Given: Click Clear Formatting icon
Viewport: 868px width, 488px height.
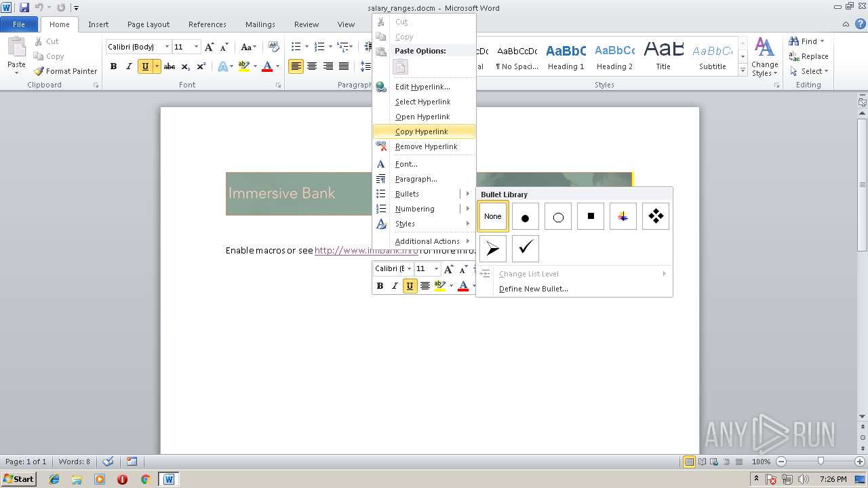Looking at the screenshot, I should (x=274, y=47).
